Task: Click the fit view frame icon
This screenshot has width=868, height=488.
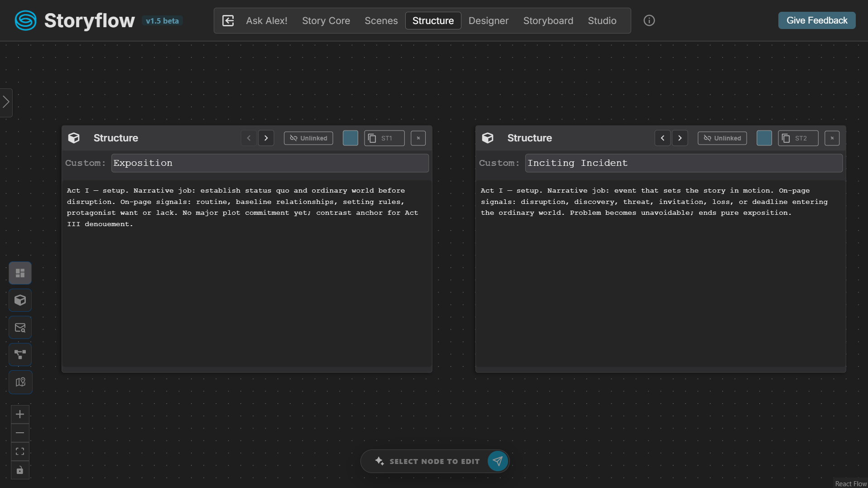Action: (x=20, y=451)
